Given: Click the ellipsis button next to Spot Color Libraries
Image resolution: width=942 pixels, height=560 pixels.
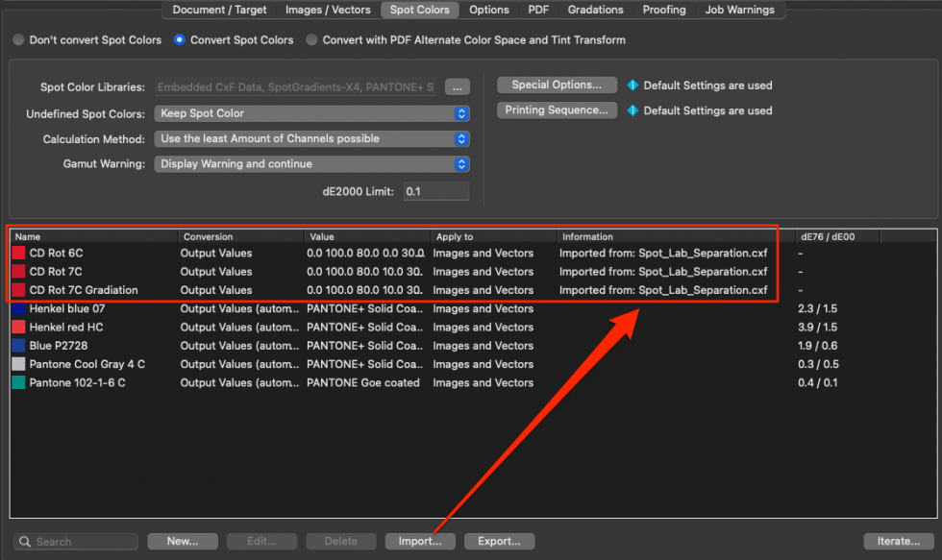Looking at the screenshot, I should coord(458,86).
